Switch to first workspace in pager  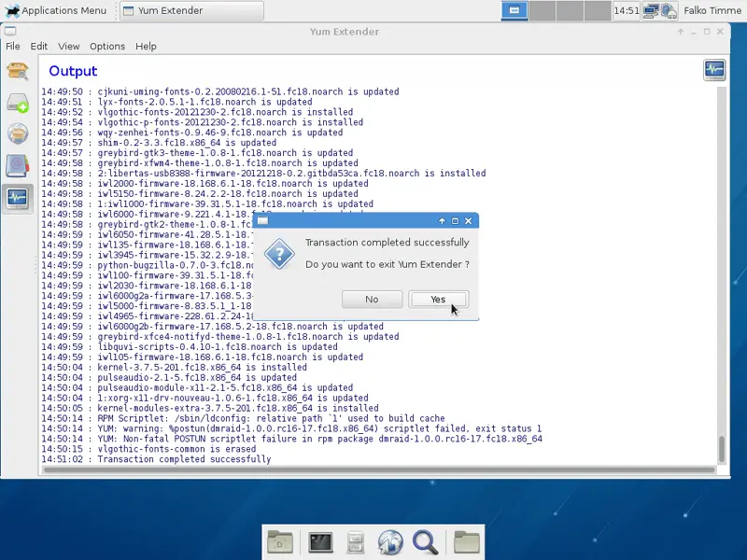(x=514, y=10)
